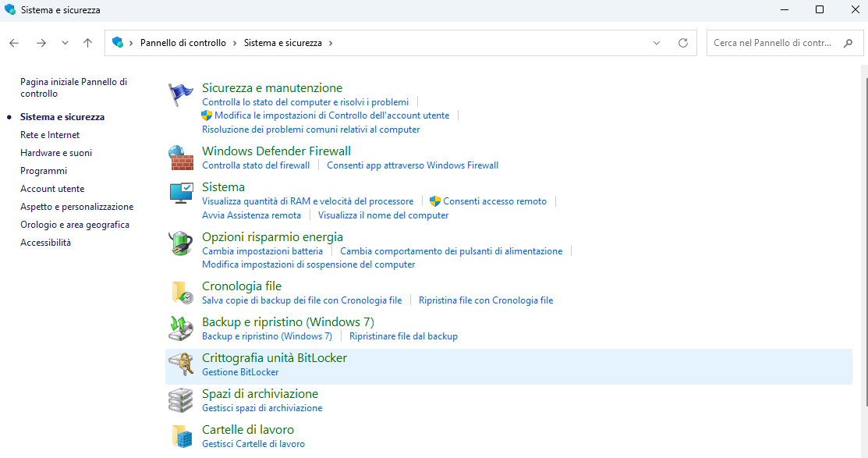The height and width of the screenshot is (458, 868).
Task: Click the Sicurezza e manutenzione flag icon
Action: pyautogui.click(x=180, y=94)
